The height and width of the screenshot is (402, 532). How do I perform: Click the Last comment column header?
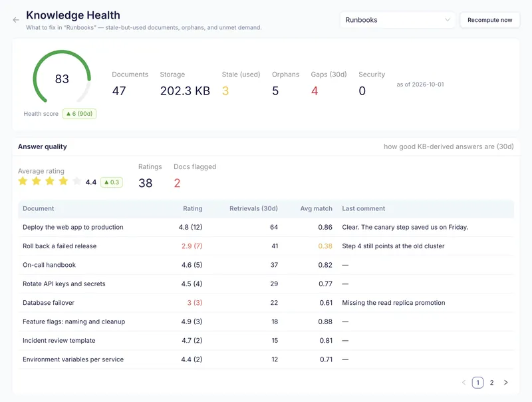[363, 208]
